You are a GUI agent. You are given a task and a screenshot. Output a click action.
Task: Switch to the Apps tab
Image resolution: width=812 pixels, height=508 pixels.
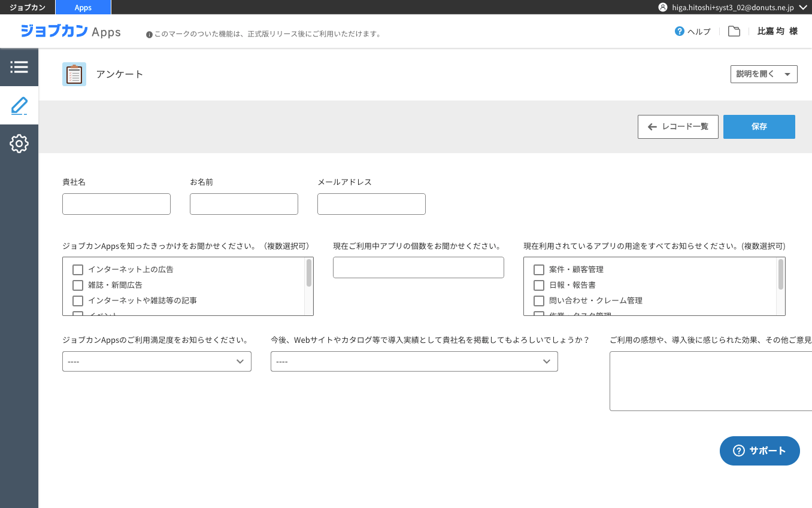(83, 7)
